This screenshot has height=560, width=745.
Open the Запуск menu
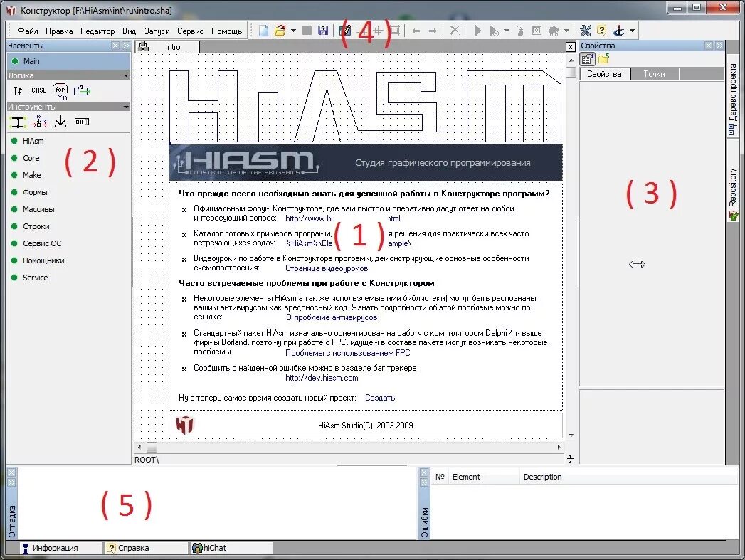(x=157, y=31)
